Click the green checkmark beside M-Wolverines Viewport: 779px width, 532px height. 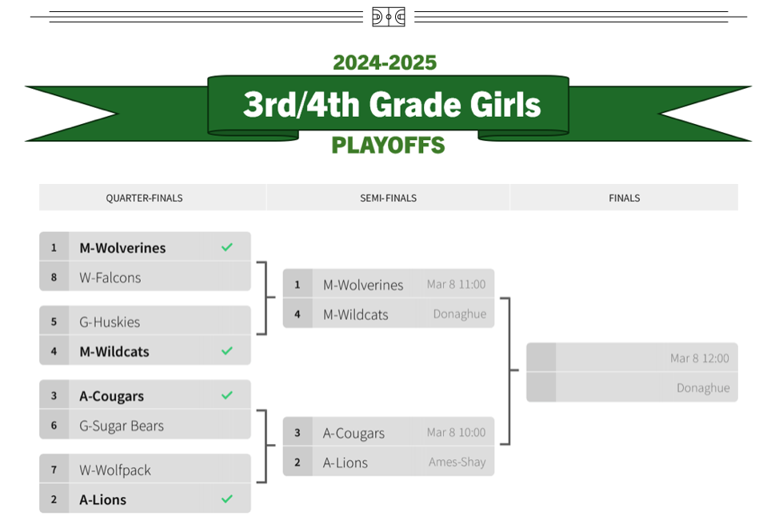point(227,247)
